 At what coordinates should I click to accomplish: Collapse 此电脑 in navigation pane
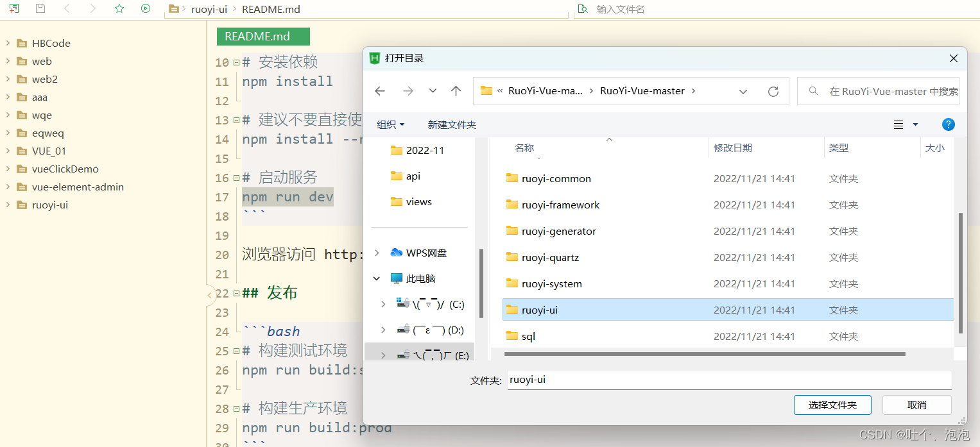377,278
